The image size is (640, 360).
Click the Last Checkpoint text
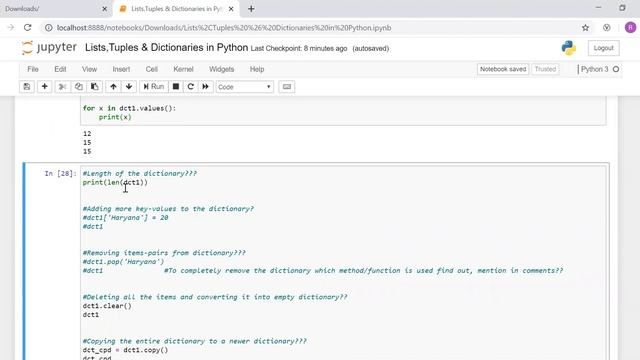299,49
